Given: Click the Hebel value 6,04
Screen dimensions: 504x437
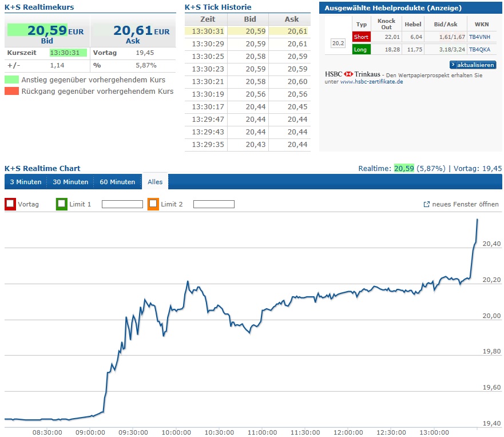Looking at the screenshot, I should coord(416,37).
